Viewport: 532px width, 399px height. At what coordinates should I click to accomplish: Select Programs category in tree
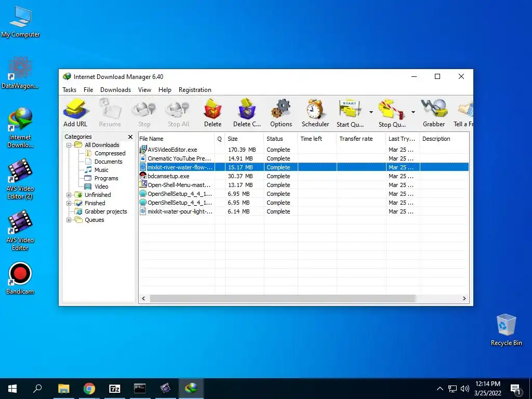point(106,179)
